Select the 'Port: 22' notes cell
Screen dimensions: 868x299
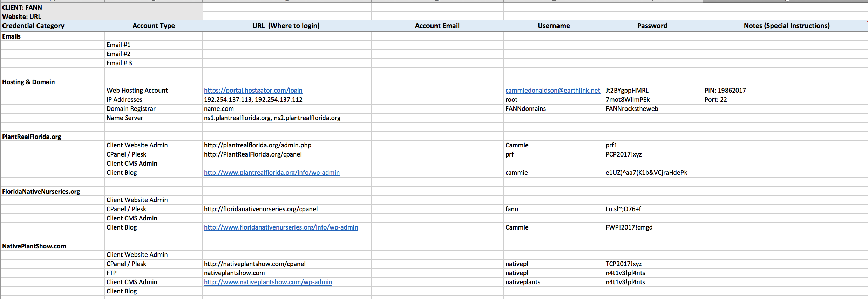tap(716, 100)
